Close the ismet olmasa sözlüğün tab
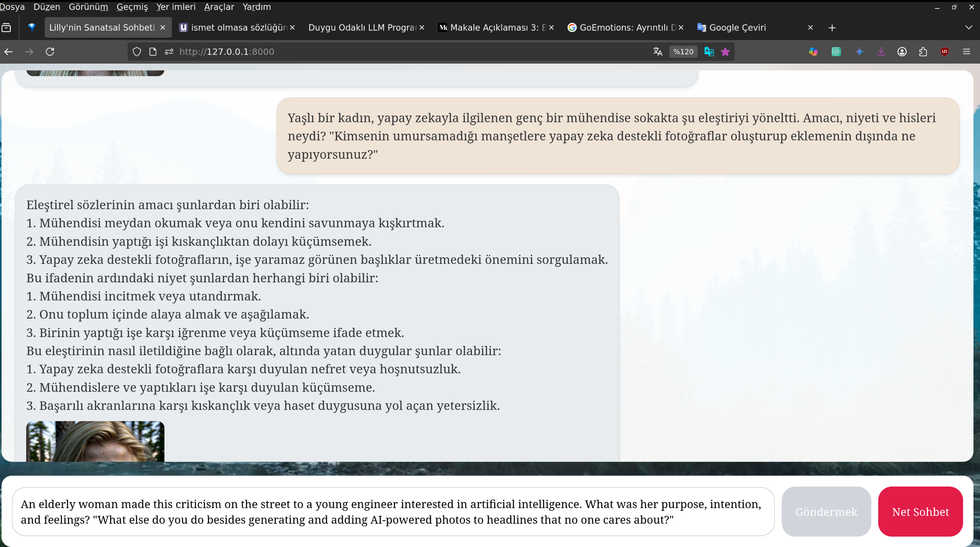The height and width of the screenshot is (547, 980). click(292, 28)
